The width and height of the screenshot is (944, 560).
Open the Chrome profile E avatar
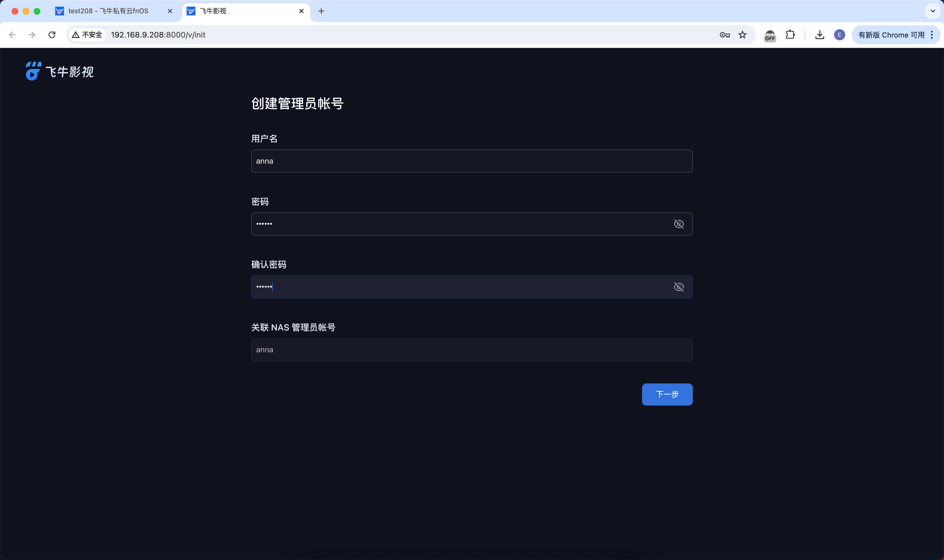839,35
